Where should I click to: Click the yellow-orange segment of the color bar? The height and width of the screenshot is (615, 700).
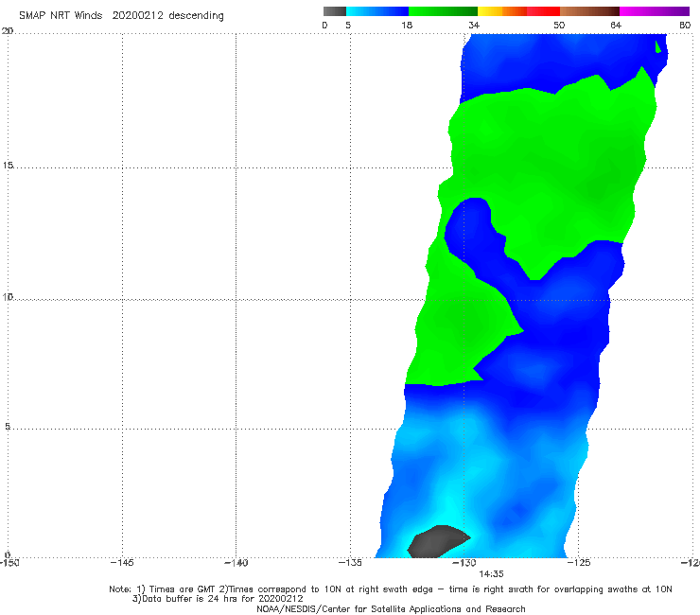(x=502, y=11)
